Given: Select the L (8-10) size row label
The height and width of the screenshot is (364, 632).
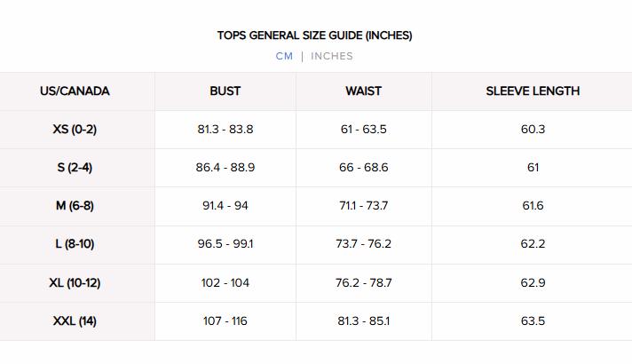Looking at the screenshot, I should [75, 243].
